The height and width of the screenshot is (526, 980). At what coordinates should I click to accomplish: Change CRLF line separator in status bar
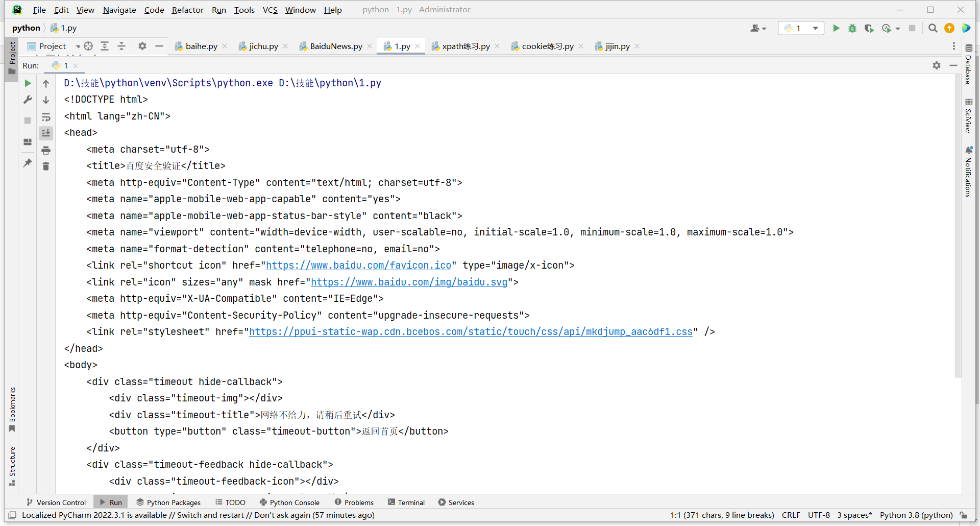pos(791,515)
